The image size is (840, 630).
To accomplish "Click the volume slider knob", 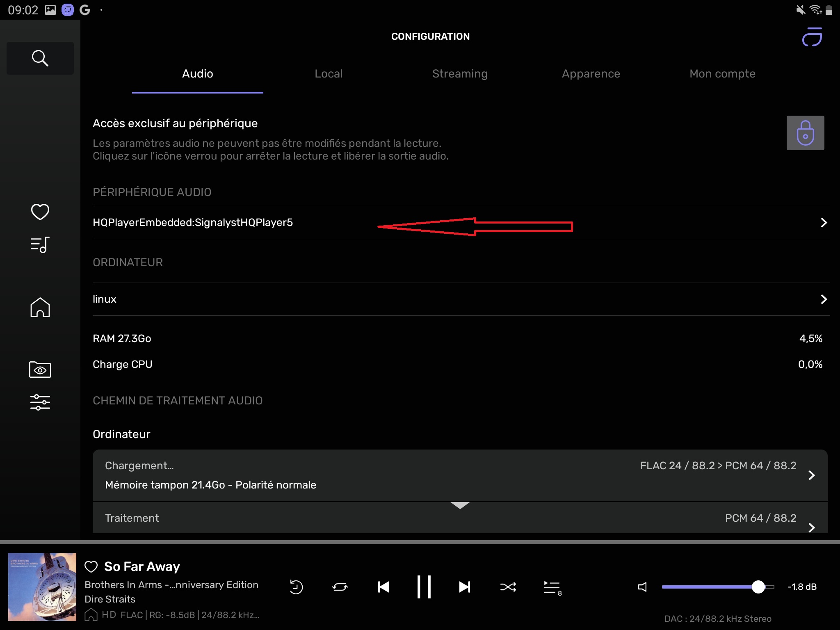I will click(x=758, y=587).
